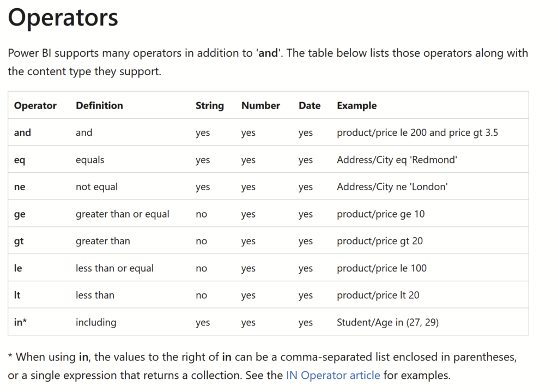Click the Number column header
The image size is (558, 392).
tap(260, 105)
